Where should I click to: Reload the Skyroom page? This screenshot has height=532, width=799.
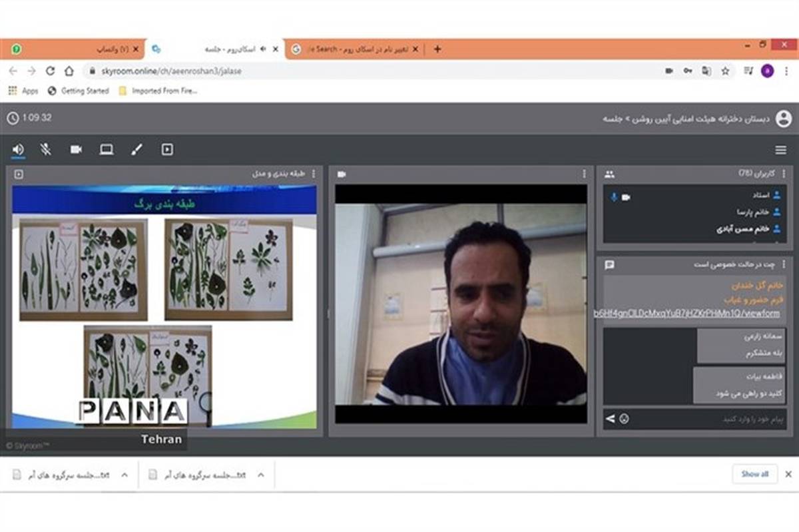tap(50, 71)
